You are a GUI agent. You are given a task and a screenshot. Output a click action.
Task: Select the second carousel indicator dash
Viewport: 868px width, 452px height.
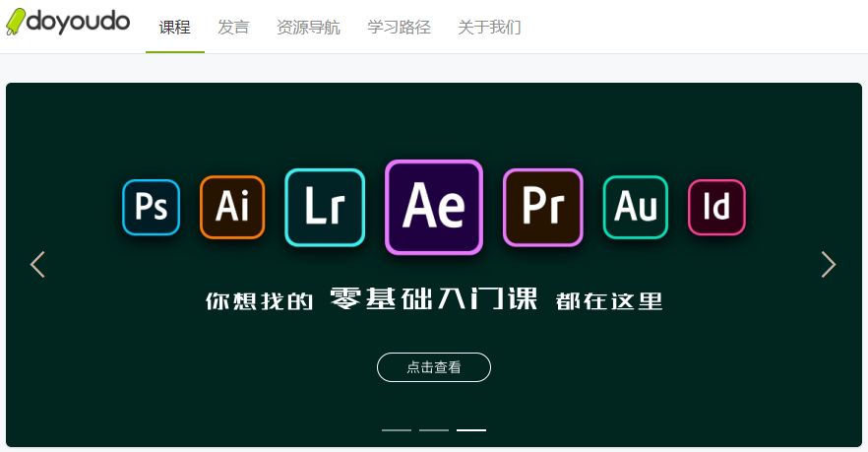click(434, 429)
